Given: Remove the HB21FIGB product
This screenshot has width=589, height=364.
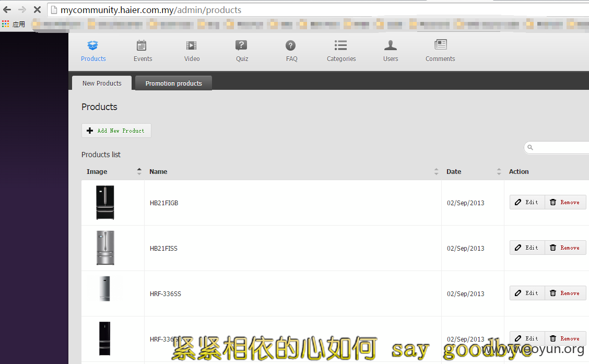Looking at the screenshot, I should coord(566,202).
